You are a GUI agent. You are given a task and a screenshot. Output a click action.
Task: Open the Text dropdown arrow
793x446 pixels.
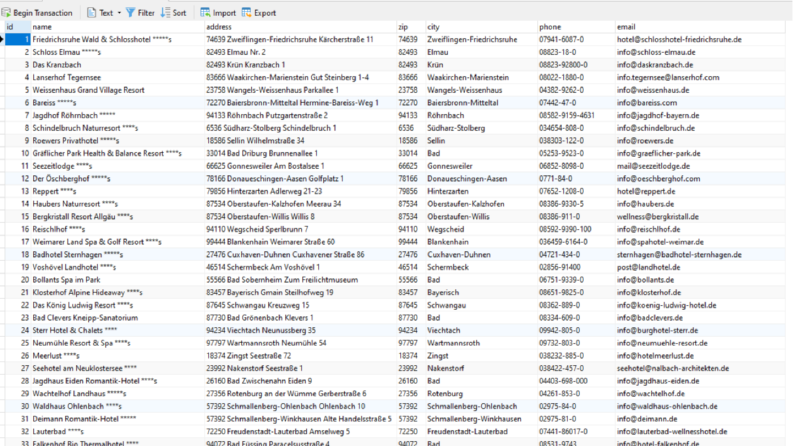pyautogui.click(x=119, y=13)
